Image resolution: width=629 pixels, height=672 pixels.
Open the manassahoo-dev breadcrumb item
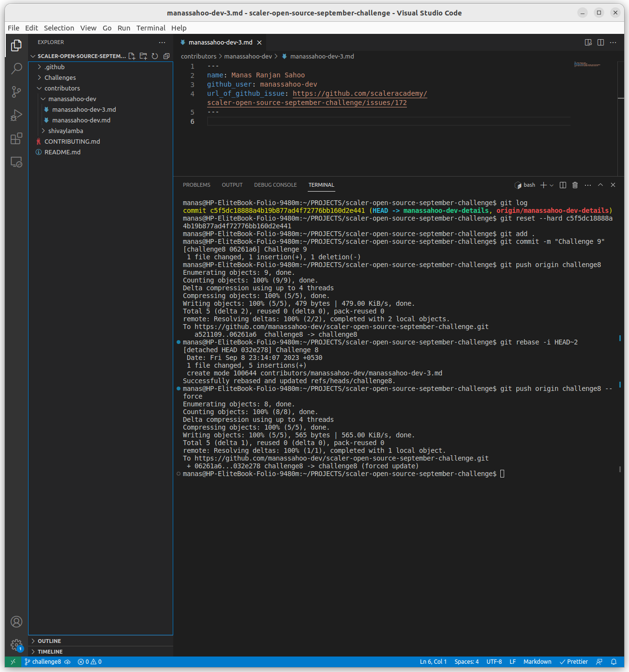click(x=248, y=56)
